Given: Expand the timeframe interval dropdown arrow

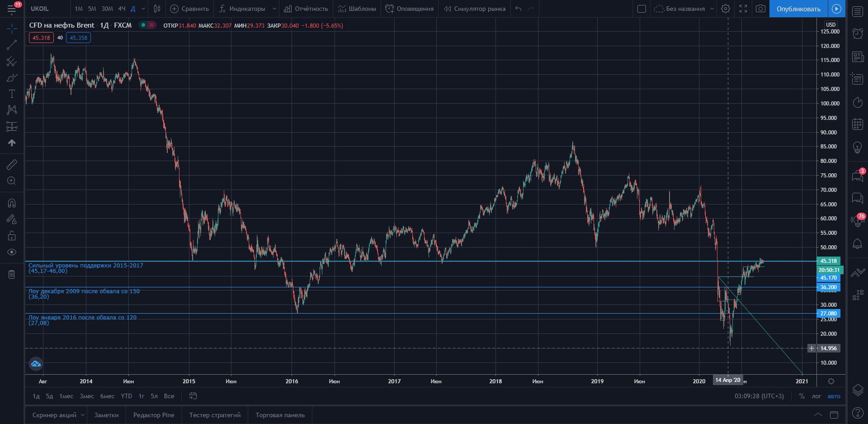Looking at the screenshot, I should click(x=143, y=9).
